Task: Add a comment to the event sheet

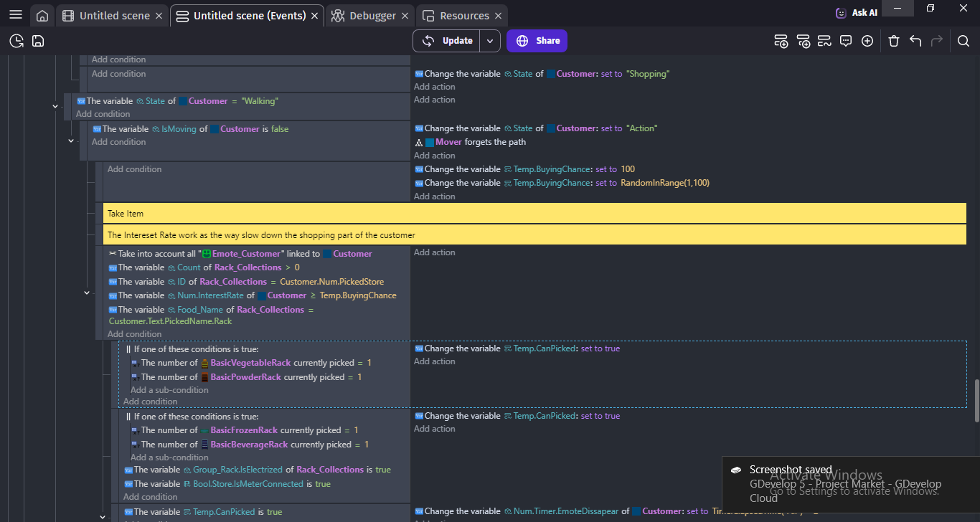Action: point(846,41)
